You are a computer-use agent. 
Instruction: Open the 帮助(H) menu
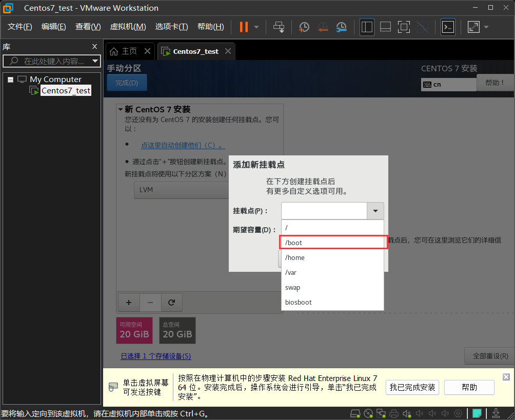[210, 27]
